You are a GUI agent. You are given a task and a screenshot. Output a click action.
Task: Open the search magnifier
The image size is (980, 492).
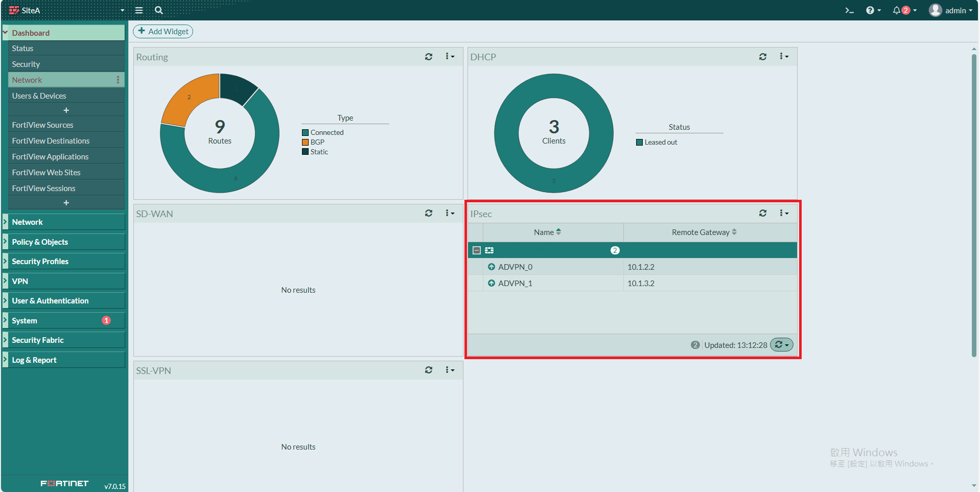coord(159,10)
